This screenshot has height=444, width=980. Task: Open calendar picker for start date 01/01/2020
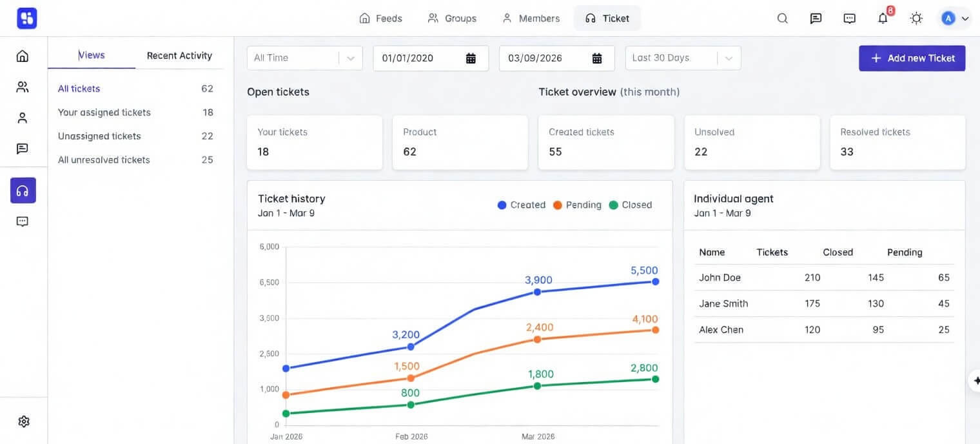[x=471, y=58]
